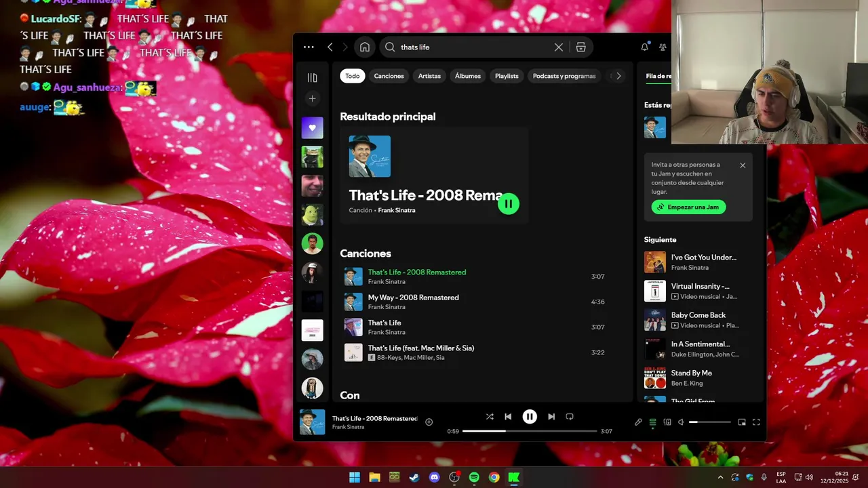Go back with the left arrow in Spotify

330,47
